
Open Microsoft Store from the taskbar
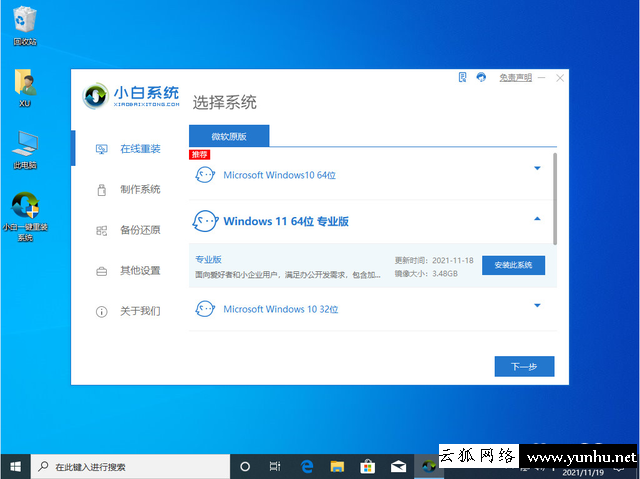[367, 466]
